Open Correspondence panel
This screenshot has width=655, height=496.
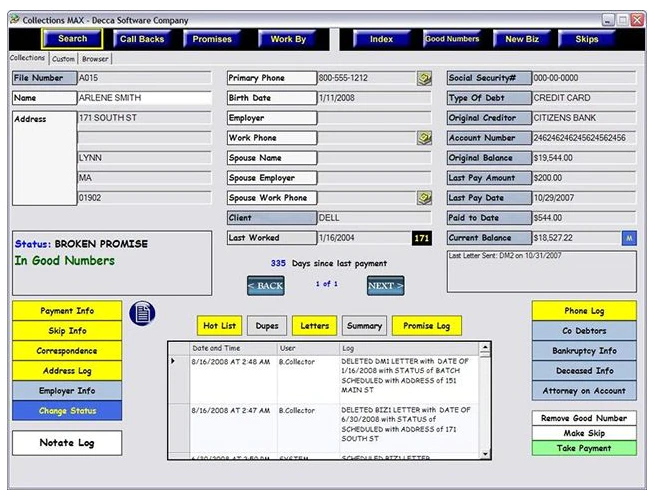67,351
